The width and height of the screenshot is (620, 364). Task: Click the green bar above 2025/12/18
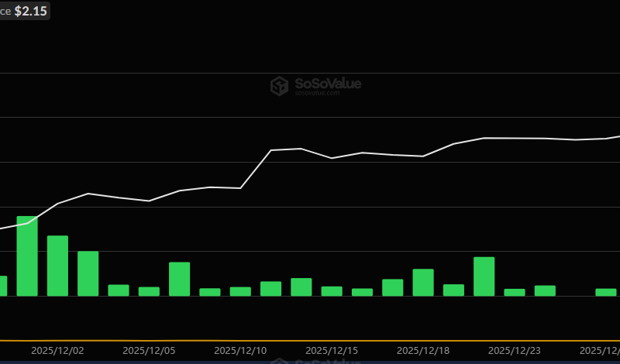pos(423,283)
